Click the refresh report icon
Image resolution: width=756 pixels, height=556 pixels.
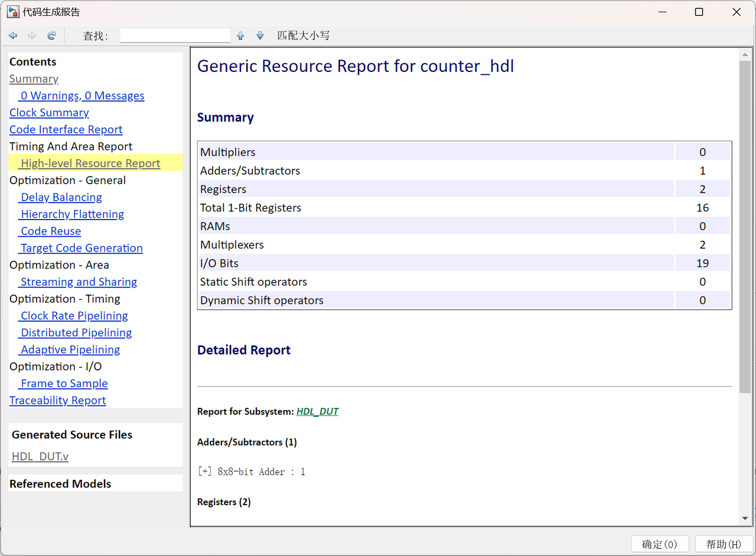coord(52,36)
